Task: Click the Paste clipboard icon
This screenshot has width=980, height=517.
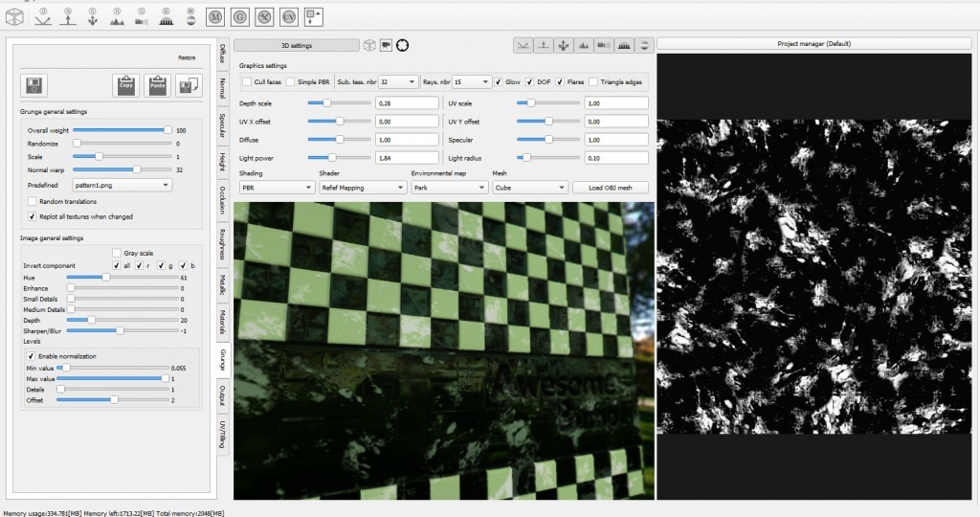Action: point(157,85)
